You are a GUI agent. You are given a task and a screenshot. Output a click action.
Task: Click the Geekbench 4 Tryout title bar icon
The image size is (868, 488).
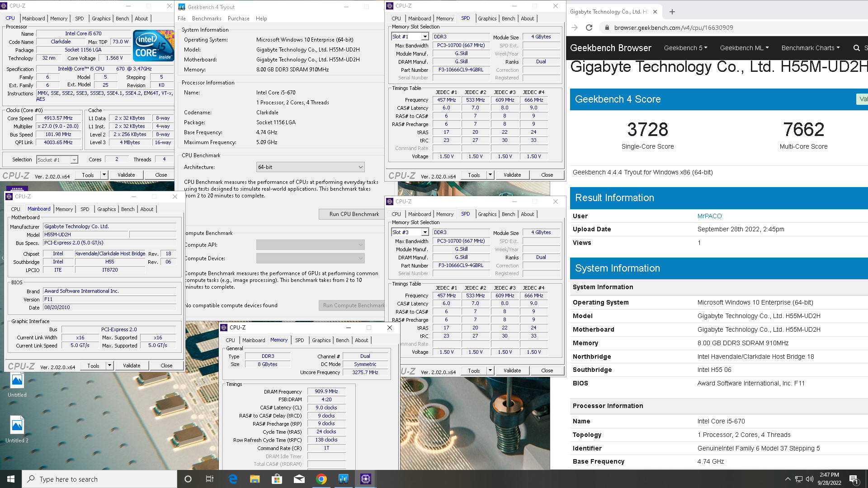(182, 7)
